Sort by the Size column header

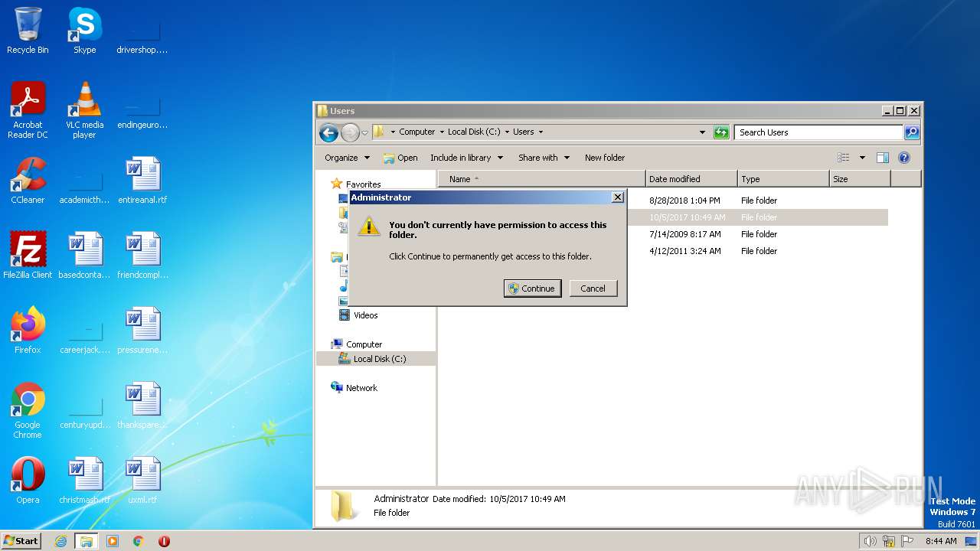(860, 179)
